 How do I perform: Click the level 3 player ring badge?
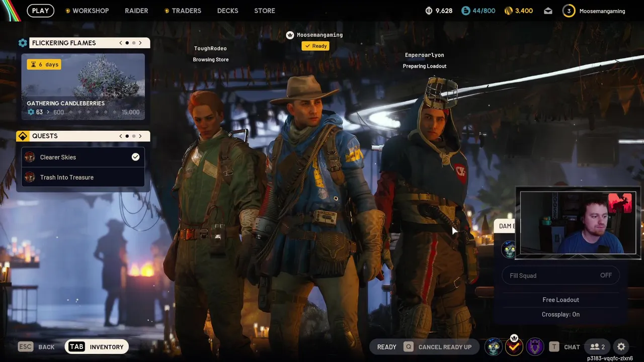pyautogui.click(x=569, y=11)
